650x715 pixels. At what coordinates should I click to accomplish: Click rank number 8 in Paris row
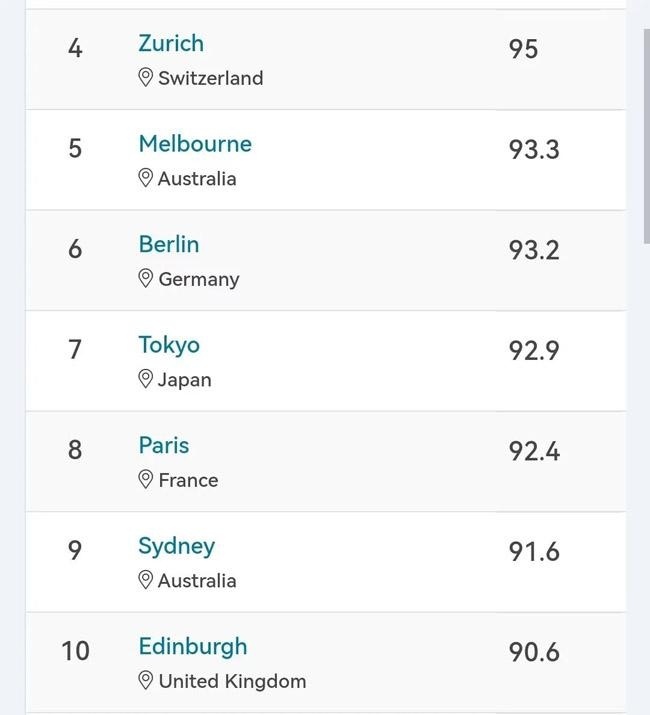(x=75, y=450)
